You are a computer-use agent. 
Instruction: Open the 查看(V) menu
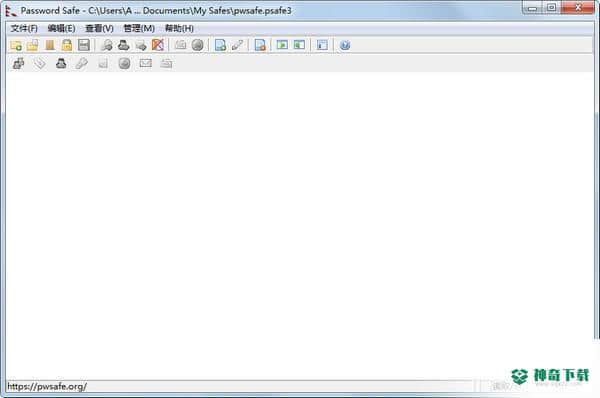pyautogui.click(x=99, y=28)
